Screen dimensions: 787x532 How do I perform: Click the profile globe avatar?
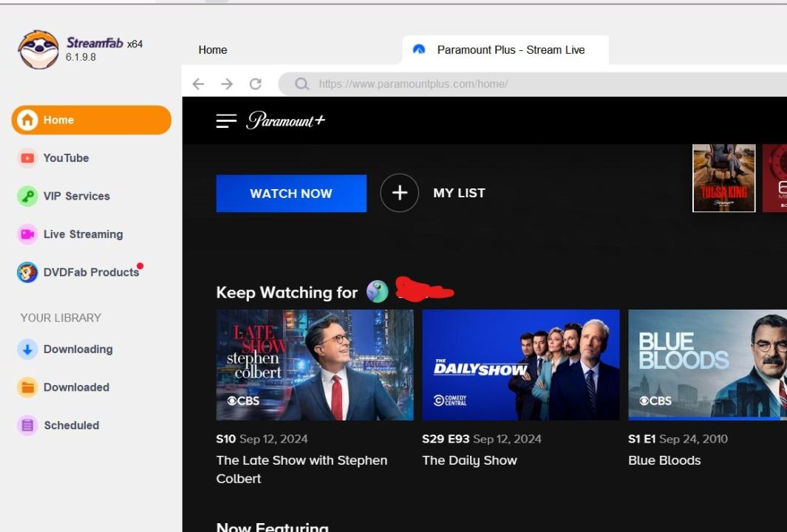[378, 291]
